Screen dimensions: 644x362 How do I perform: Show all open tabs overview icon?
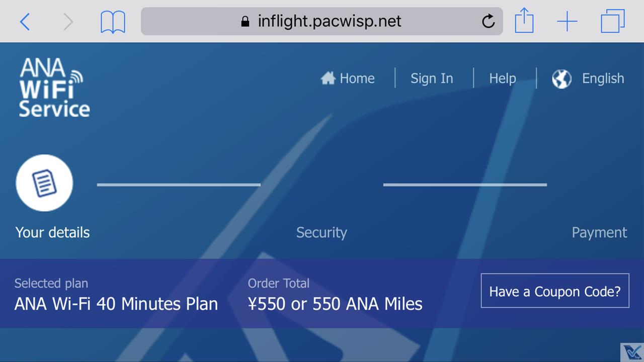612,22
